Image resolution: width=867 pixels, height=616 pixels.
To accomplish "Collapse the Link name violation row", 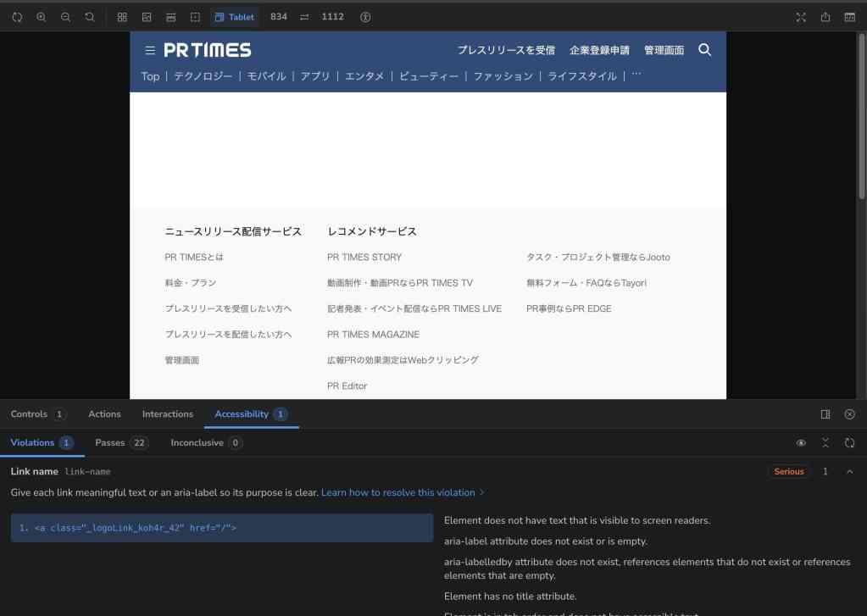I will point(849,472).
